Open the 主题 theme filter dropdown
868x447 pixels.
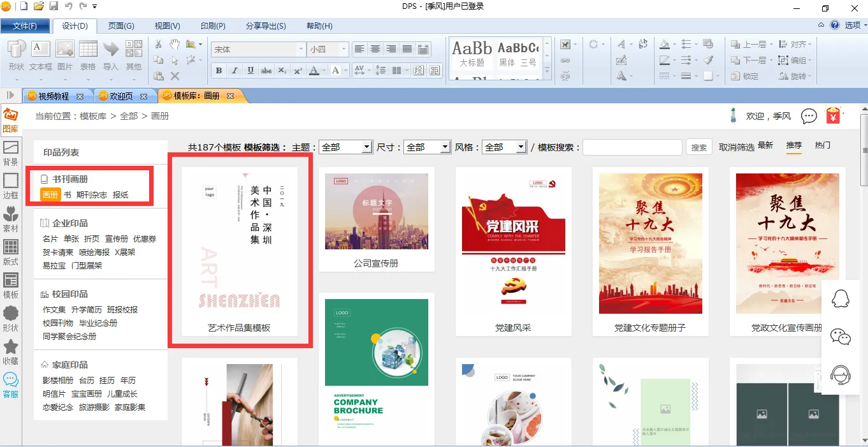point(345,147)
